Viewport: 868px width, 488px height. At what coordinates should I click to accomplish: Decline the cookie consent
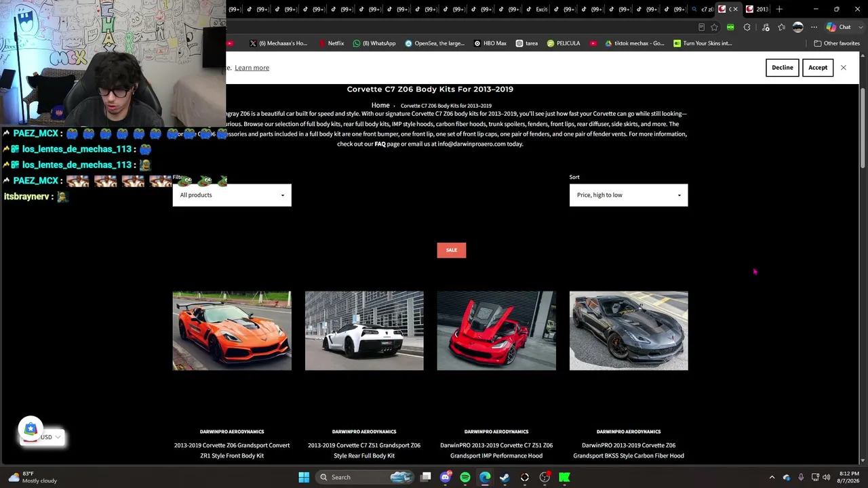(782, 68)
